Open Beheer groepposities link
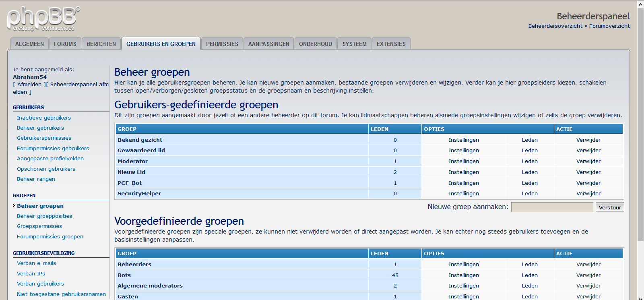This screenshot has height=300, width=644. [x=44, y=216]
